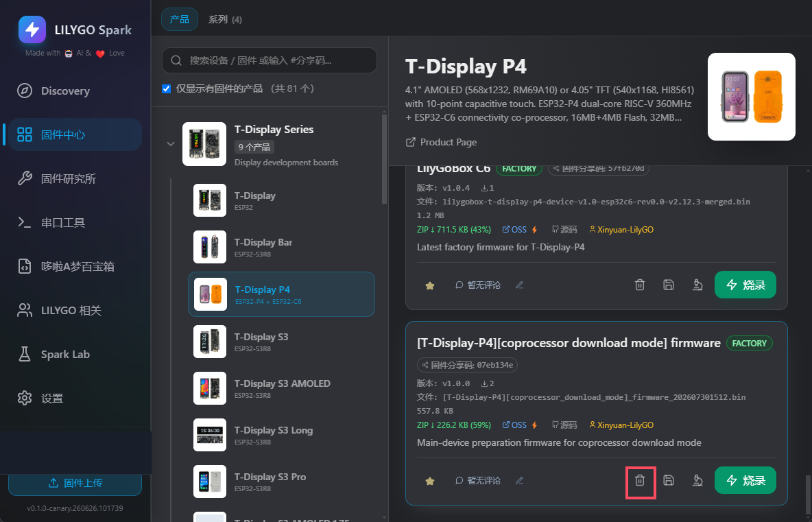
Task: Open 源码 link for coprocessor firmware
Action: click(564, 425)
